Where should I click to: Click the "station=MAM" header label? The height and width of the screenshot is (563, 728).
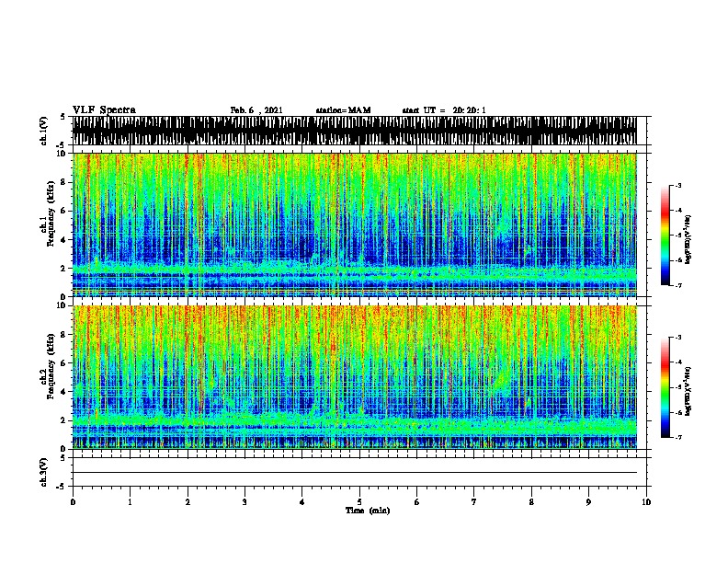click(x=343, y=110)
